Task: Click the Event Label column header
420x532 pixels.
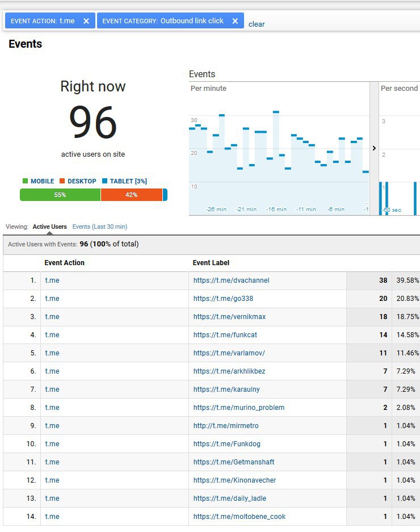Action: click(211, 263)
